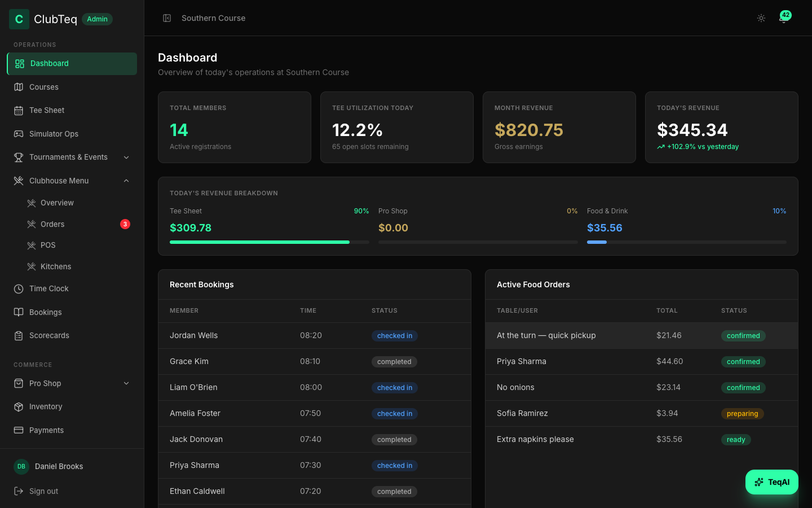Click the ClubTeq logo icon
Image resolution: width=812 pixels, height=508 pixels.
tap(19, 19)
